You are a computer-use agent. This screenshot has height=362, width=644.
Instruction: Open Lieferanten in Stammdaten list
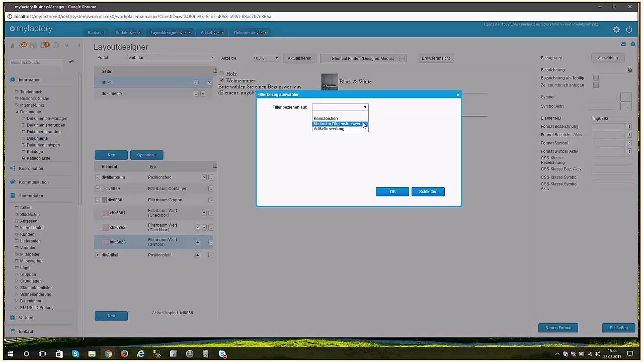pyautogui.click(x=30, y=241)
